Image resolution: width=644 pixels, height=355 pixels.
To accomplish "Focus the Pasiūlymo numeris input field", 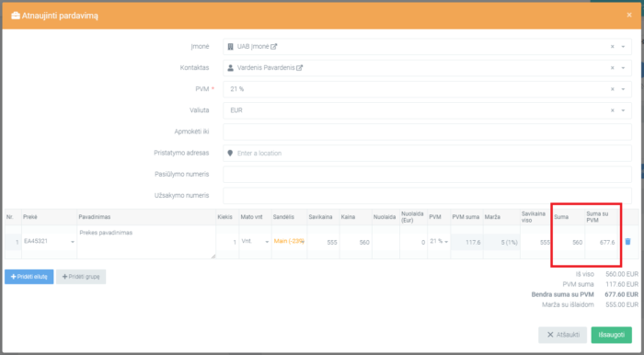I will pos(427,175).
